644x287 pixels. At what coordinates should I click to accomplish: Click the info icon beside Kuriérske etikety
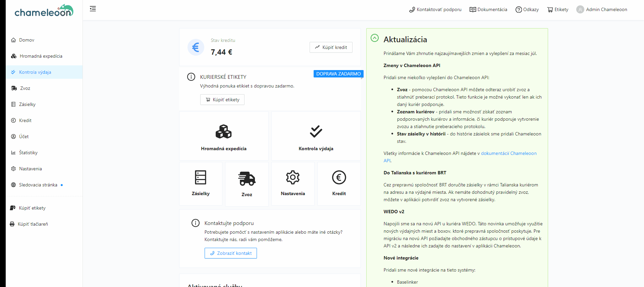(191, 77)
